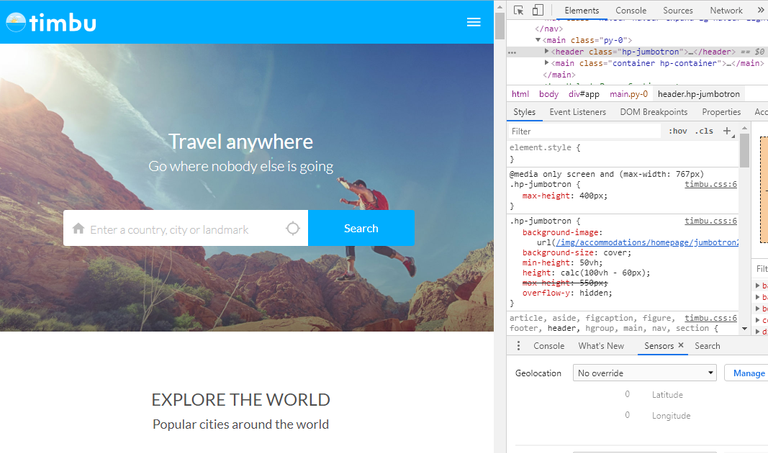This screenshot has width=768, height=453.
Task: Toggle the .cls class editor
Action: click(704, 131)
